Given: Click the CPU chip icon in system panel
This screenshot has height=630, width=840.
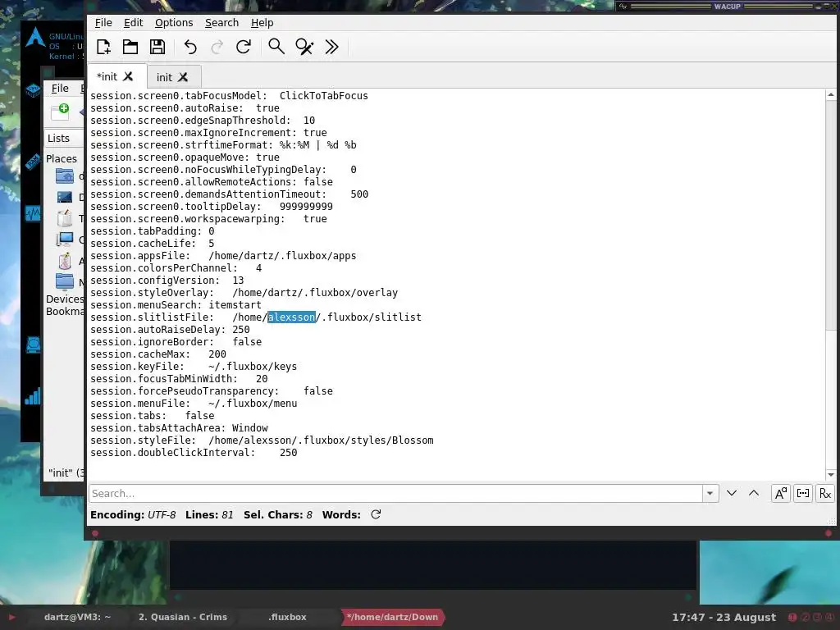Looking at the screenshot, I should coord(33,90).
